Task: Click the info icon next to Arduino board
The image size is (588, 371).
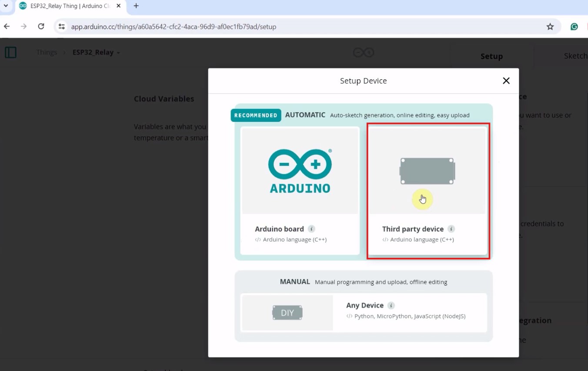Action: (311, 229)
